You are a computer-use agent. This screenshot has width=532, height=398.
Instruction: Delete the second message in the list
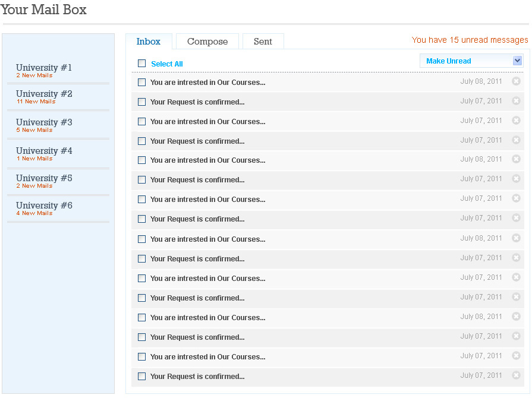click(516, 101)
